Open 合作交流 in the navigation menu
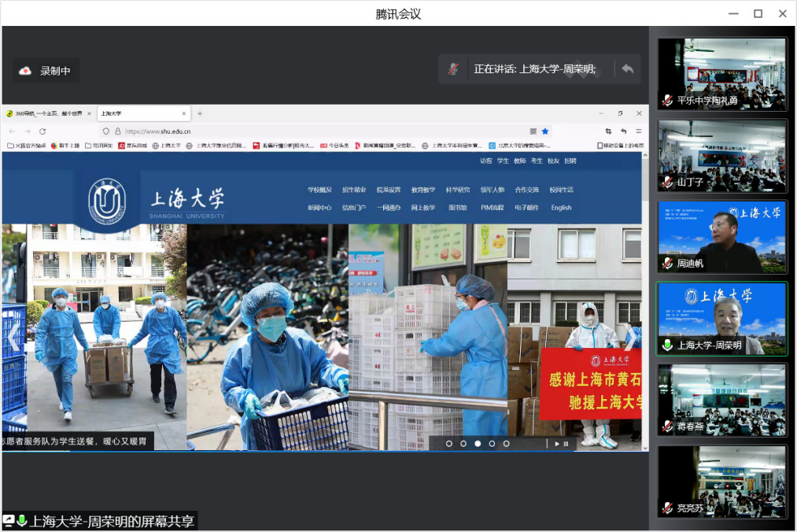 (527, 190)
